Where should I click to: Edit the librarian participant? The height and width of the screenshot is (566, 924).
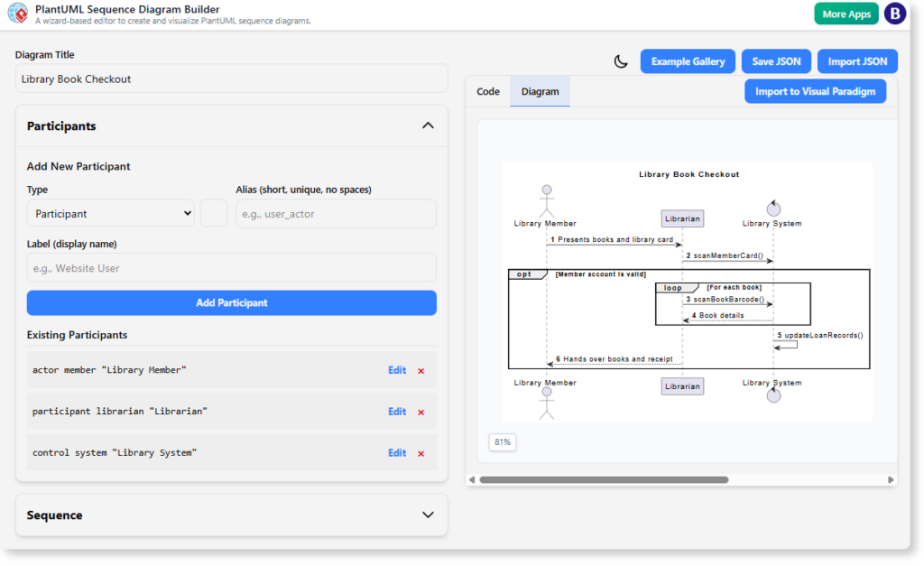click(x=397, y=411)
